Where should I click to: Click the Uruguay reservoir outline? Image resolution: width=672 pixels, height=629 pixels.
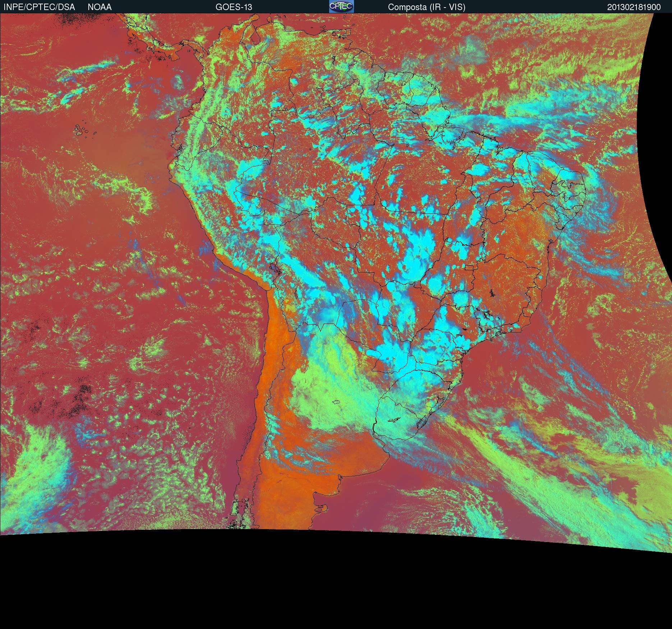pyautogui.click(x=394, y=420)
